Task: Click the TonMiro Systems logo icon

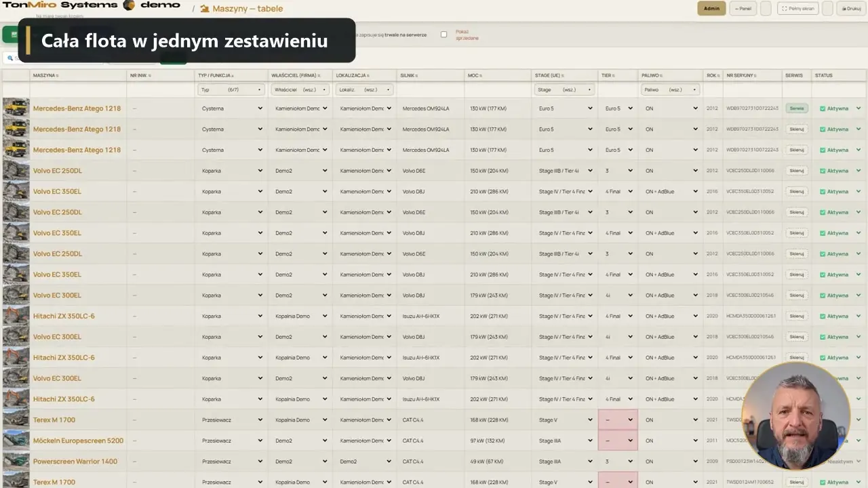Action: [129, 5]
